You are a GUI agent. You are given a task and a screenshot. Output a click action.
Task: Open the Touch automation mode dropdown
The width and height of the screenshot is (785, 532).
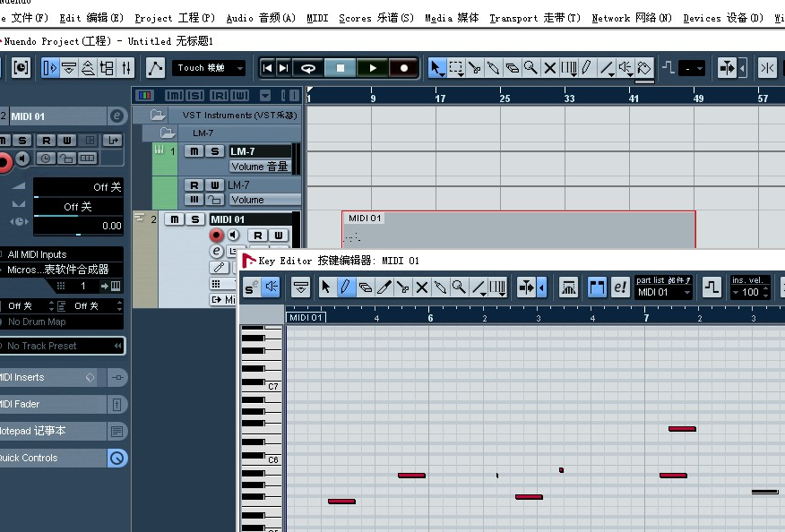point(208,67)
